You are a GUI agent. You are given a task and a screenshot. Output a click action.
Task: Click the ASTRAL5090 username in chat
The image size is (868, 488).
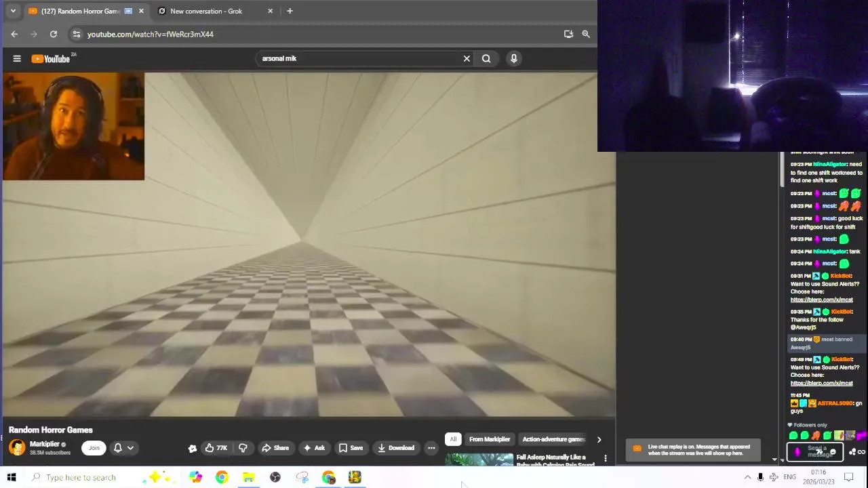click(835, 403)
